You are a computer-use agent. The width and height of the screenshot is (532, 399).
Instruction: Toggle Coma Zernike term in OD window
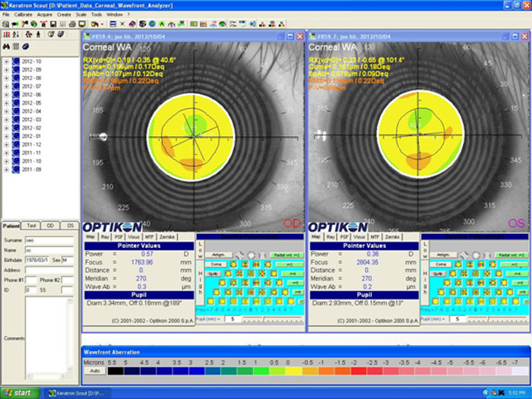click(216, 264)
